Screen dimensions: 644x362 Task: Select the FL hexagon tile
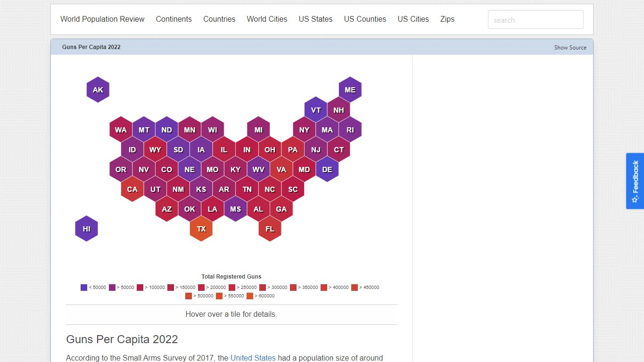(270, 229)
